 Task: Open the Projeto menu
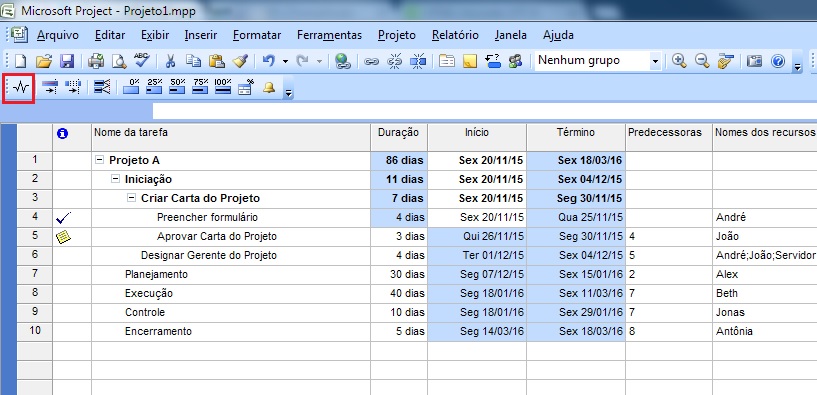pos(397,35)
